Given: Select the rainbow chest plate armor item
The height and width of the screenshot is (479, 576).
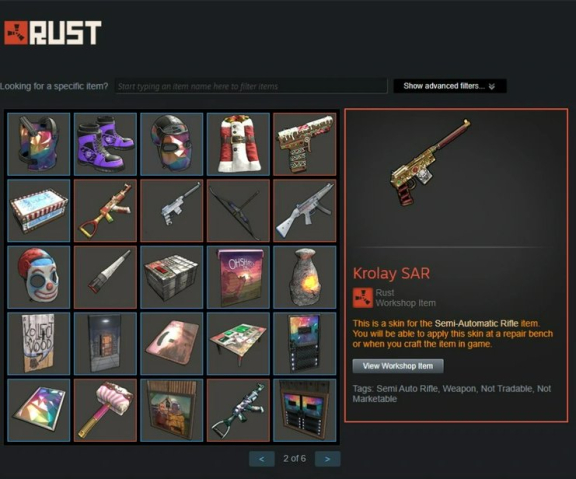Looking at the screenshot, I should click(39, 144).
